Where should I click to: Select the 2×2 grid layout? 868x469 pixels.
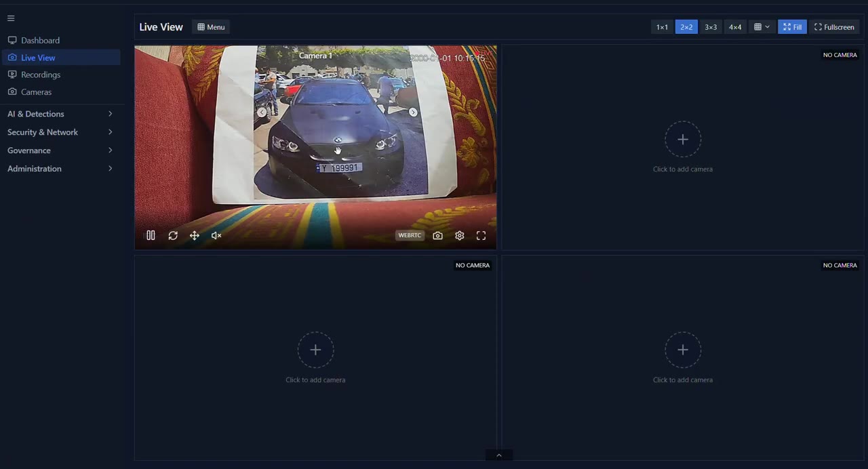(686, 27)
